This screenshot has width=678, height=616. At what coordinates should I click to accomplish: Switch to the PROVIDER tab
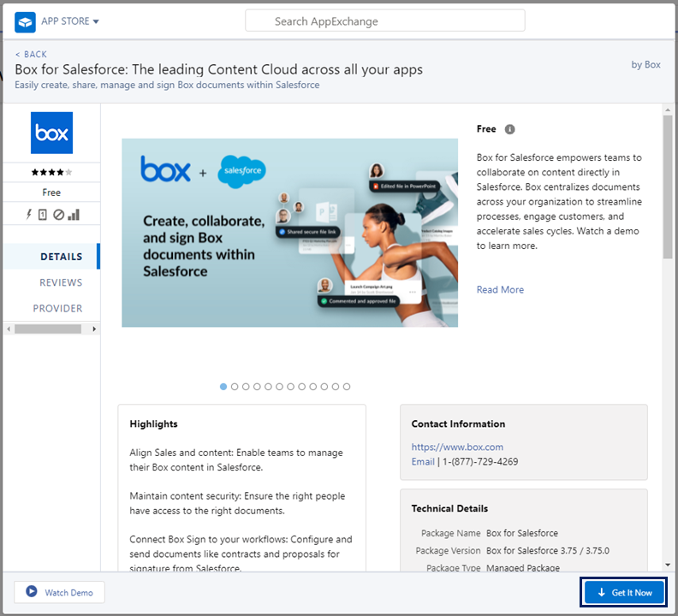[57, 309]
